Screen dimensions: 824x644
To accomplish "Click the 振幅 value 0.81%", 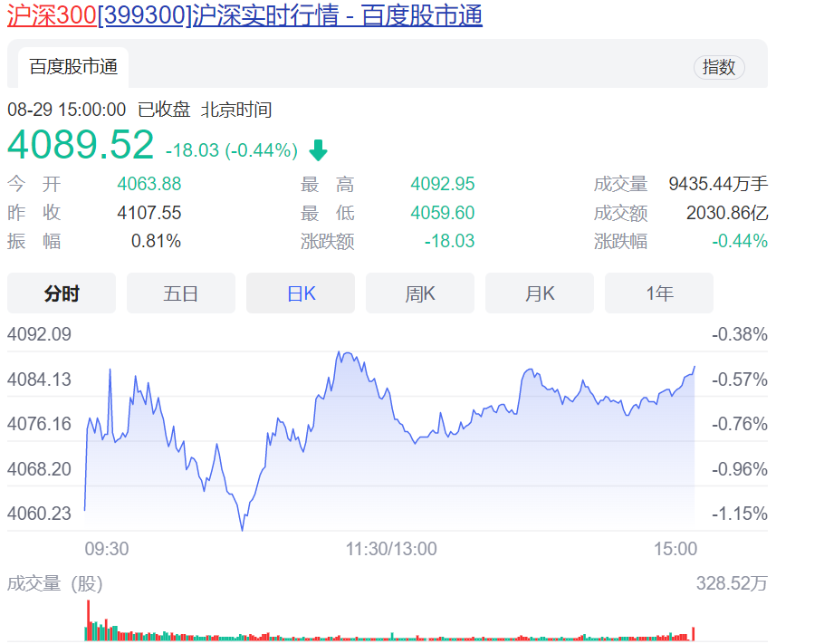I will 156,241.
